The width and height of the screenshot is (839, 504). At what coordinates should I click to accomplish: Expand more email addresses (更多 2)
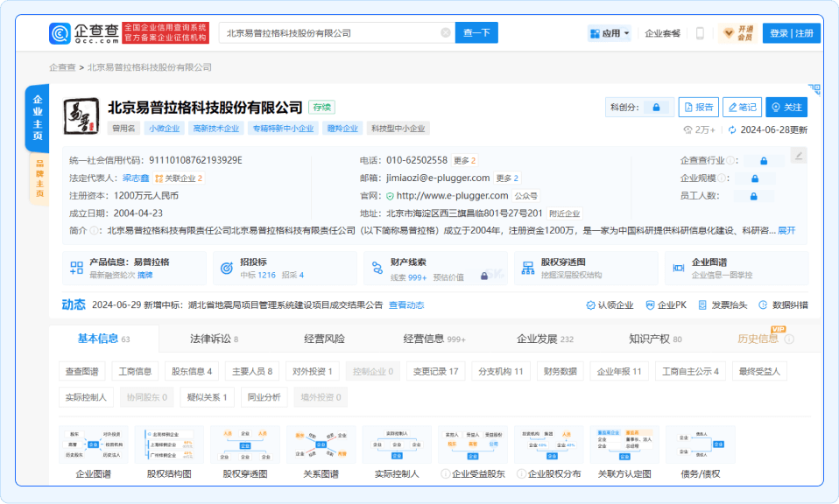[x=507, y=178]
